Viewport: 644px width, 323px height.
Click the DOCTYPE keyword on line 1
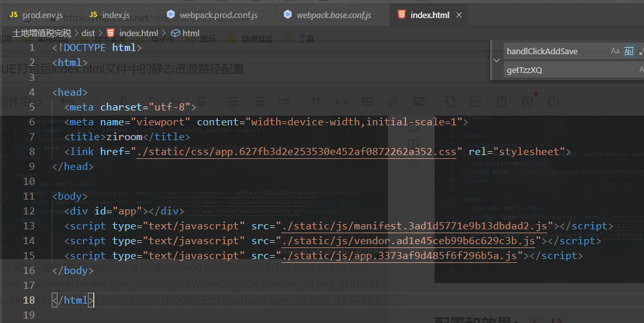coord(85,48)
